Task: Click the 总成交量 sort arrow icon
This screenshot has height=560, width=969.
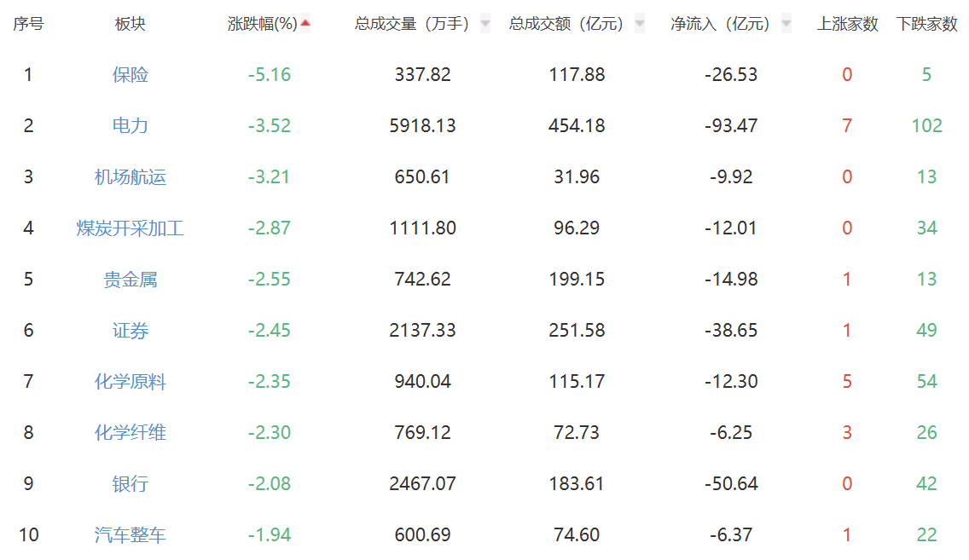Action: 485,24
